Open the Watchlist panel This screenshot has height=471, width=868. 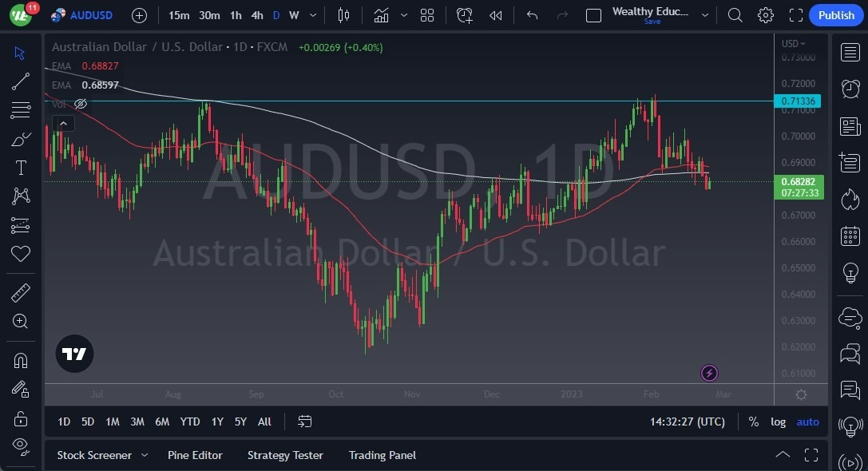coord(850,52)
